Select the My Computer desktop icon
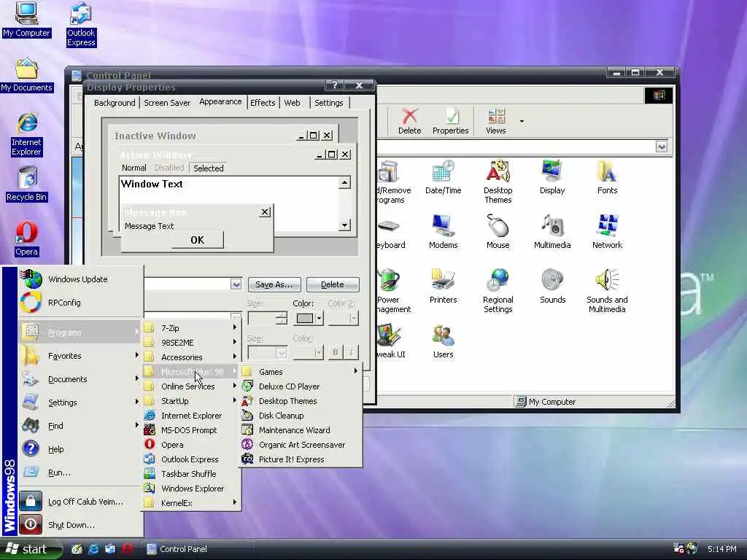Screen dimensions: 747x560 click(26, 20)
